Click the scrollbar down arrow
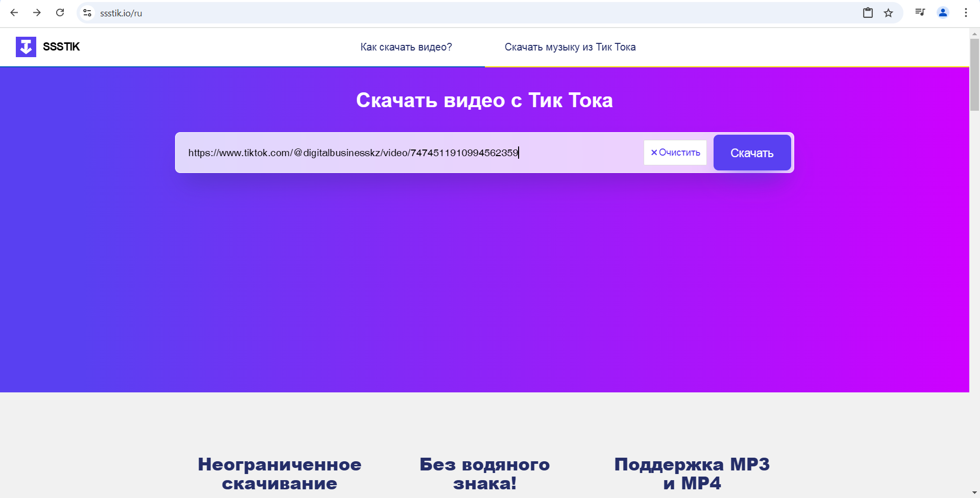The height and width of the screenshot is (498, 980). 974,493
